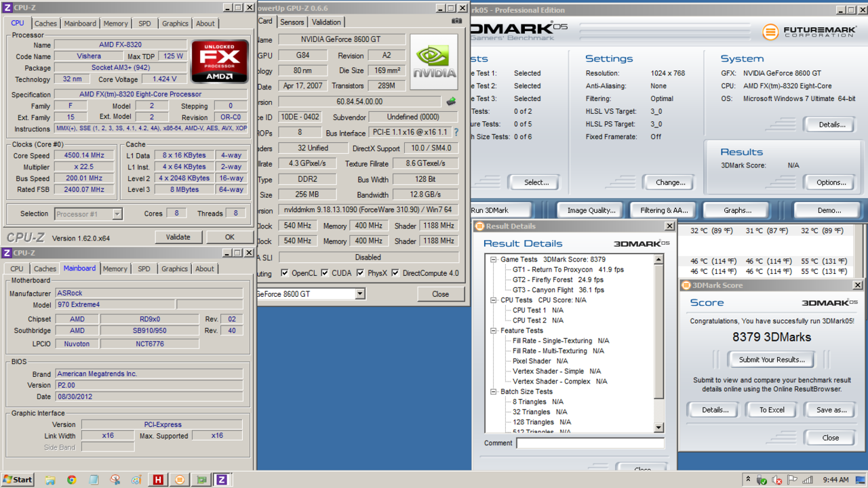Screen dimensions: 868x488
Task: Switch to the Caches tab in upper CPU-Z
Action: (x=45, y=23)
